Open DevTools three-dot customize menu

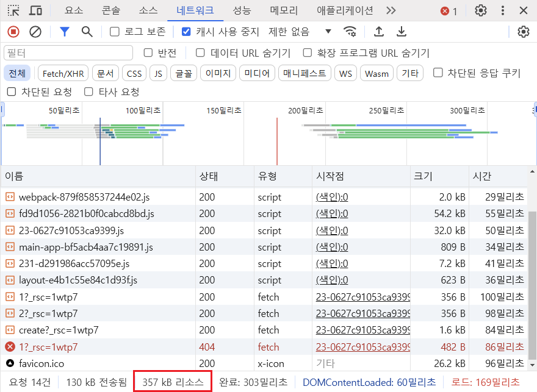502,10
